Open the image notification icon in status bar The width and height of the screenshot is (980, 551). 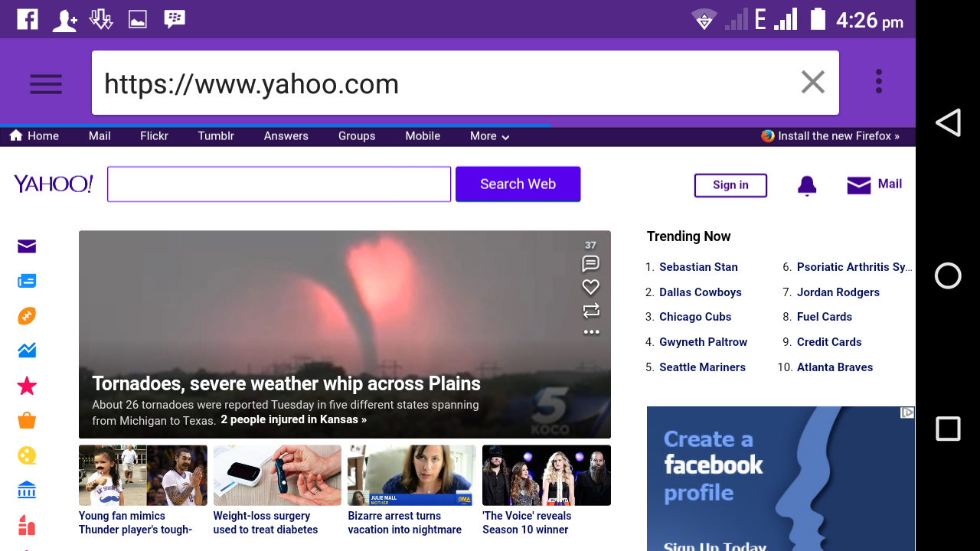tap(138, 20)
